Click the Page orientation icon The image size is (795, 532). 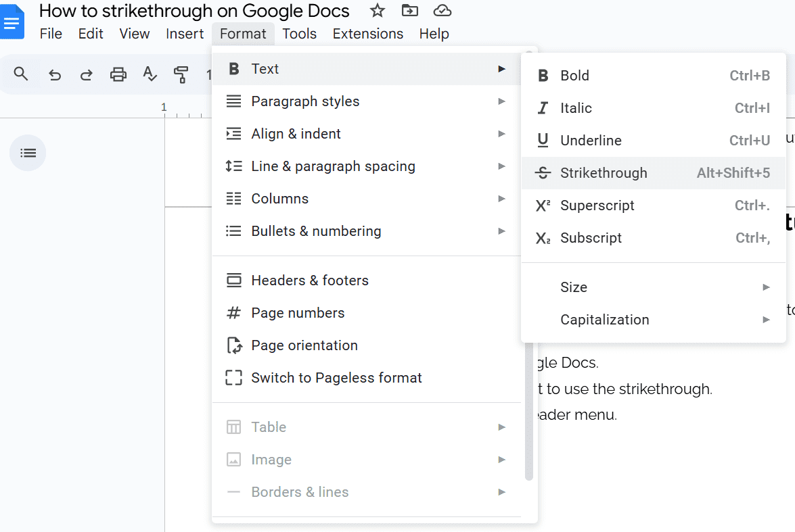click(233, 345)
